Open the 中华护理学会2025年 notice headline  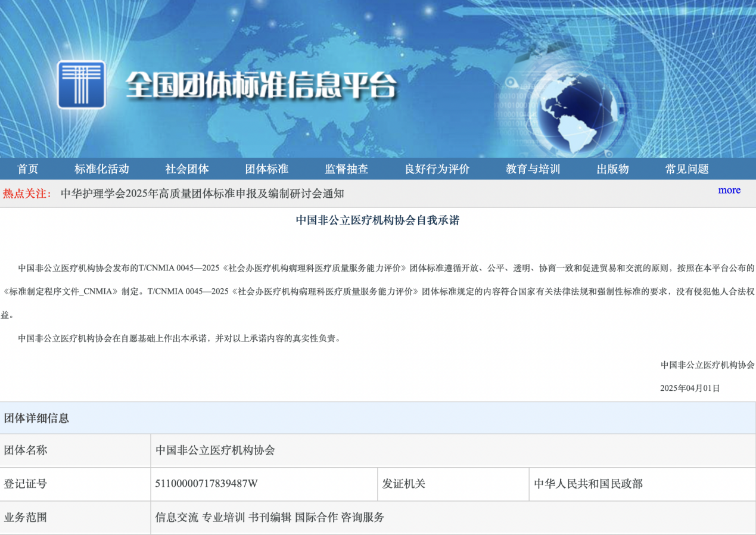pyautogui.click(x=203, y=194)
